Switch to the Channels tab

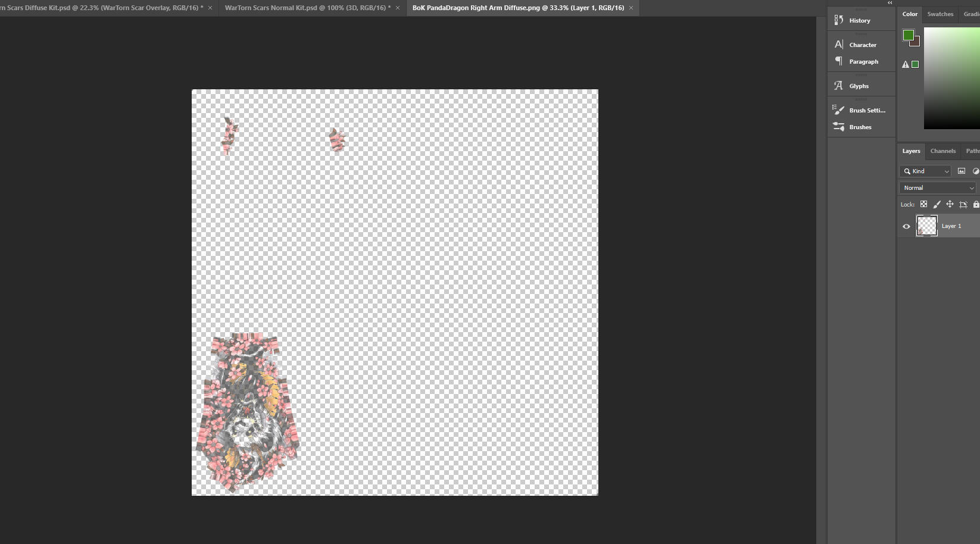[x=942, y=151]
